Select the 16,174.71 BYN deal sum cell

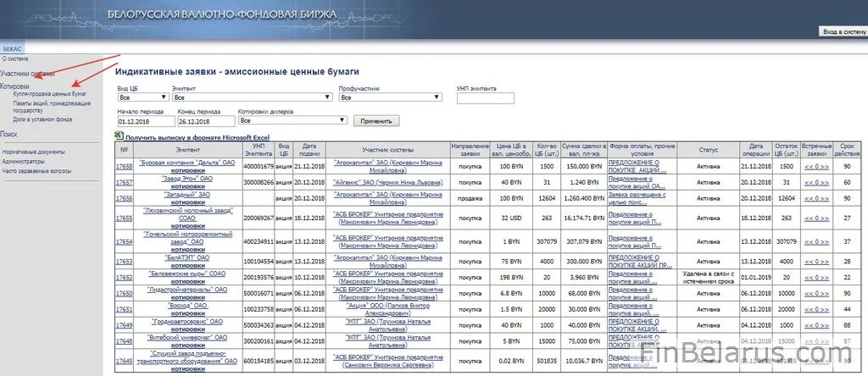point(585,218)
